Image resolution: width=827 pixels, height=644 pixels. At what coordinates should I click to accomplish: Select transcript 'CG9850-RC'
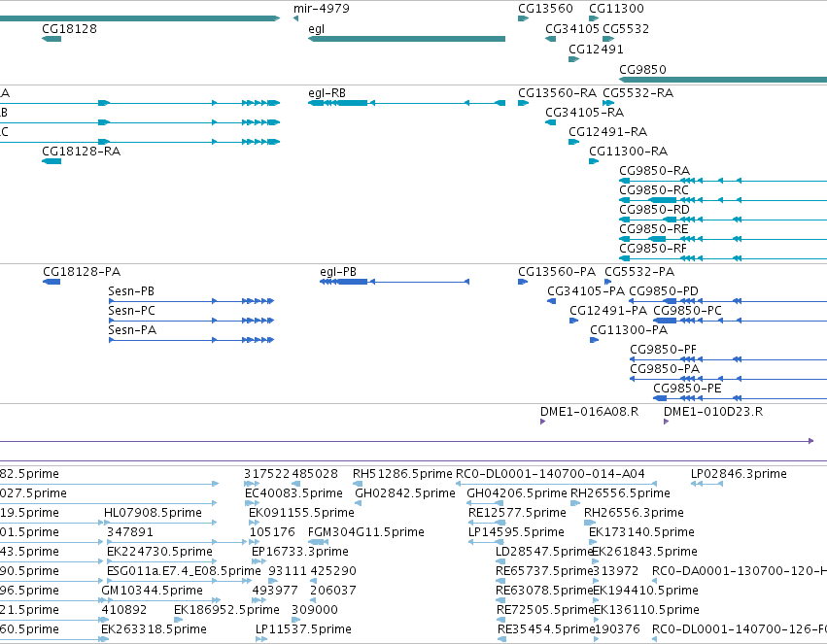point(654,190)
